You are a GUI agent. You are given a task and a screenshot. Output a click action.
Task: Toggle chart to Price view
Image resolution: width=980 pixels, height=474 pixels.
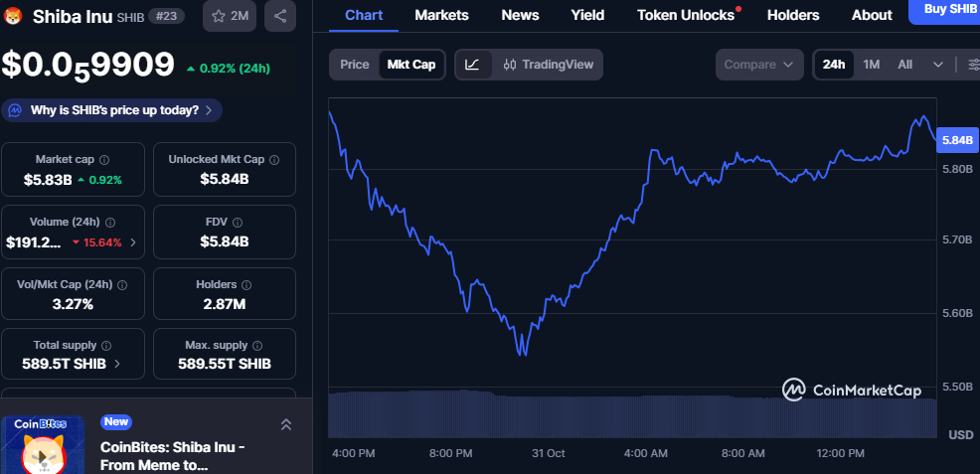(x=354, y=65)
